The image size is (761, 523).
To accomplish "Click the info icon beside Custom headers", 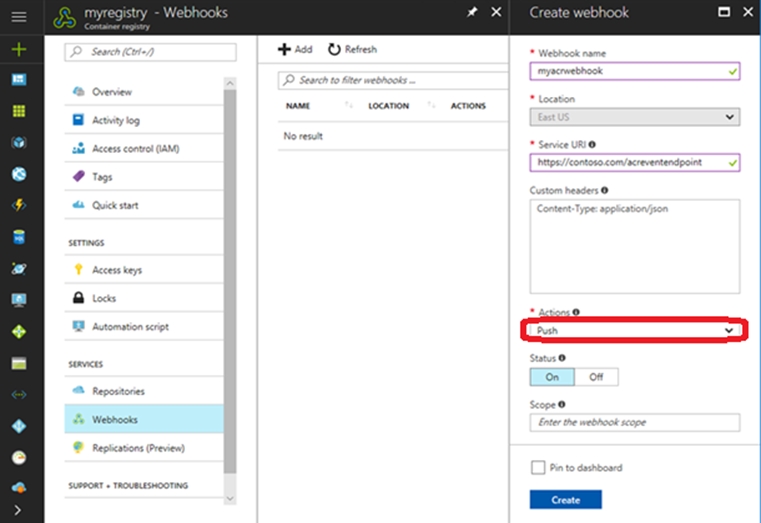I will [x=605, y=189].
